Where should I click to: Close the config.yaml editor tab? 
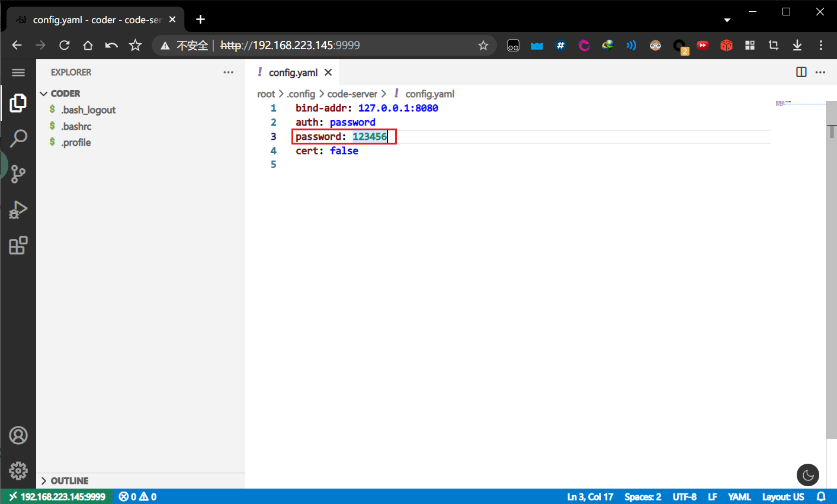tap(328, 72)
